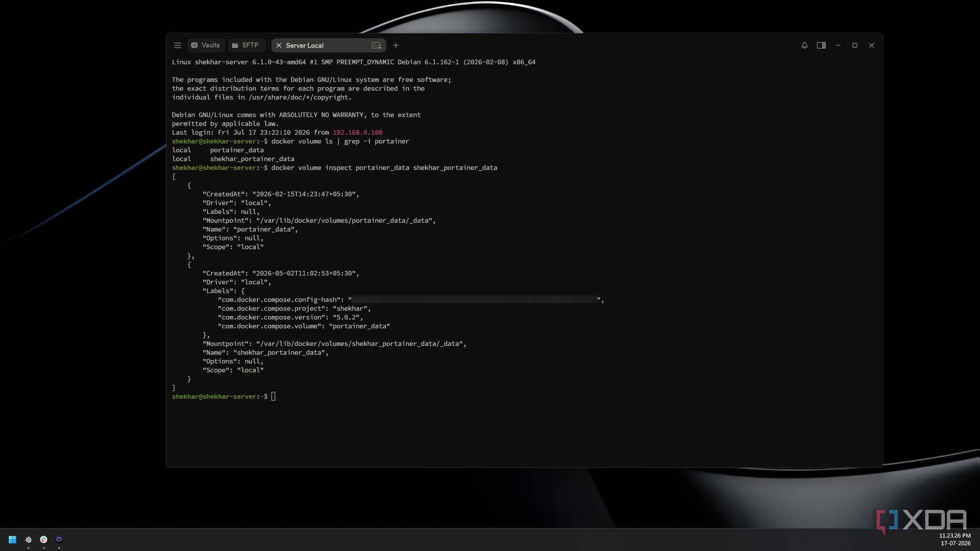Image resolution: width=980 pixels, height=551 pixels.
Task: Click the com.docker.compose.config-hash line
Action: (411, 300)
